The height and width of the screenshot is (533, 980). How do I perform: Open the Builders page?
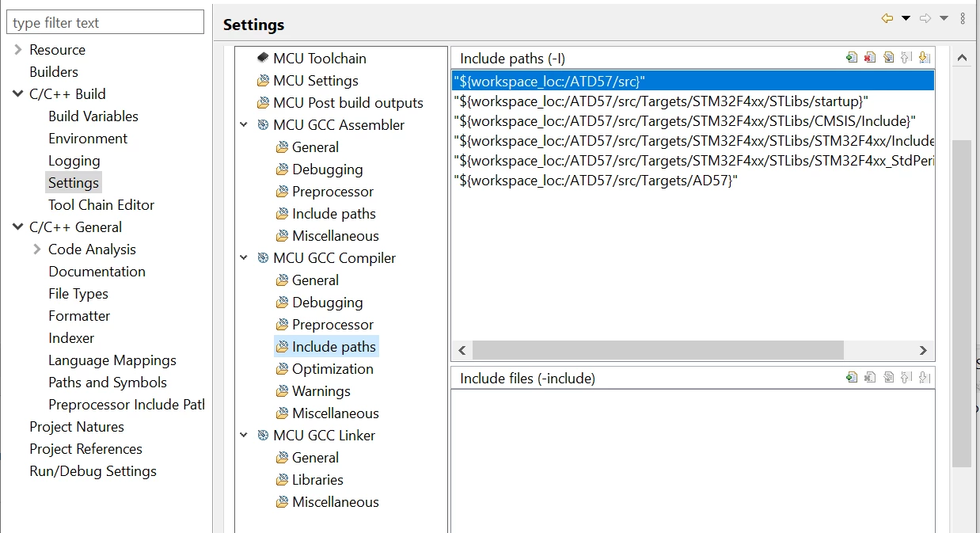pos(54,71)
